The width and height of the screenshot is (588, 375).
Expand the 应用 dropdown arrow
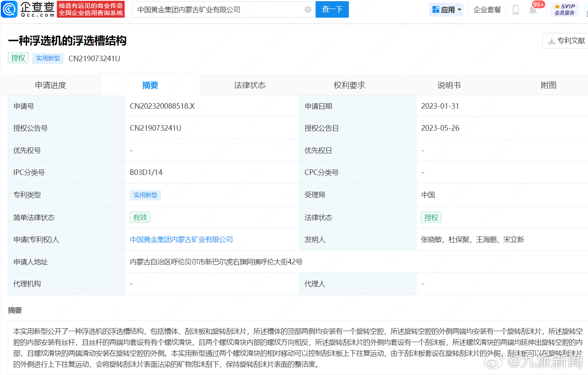459,10
